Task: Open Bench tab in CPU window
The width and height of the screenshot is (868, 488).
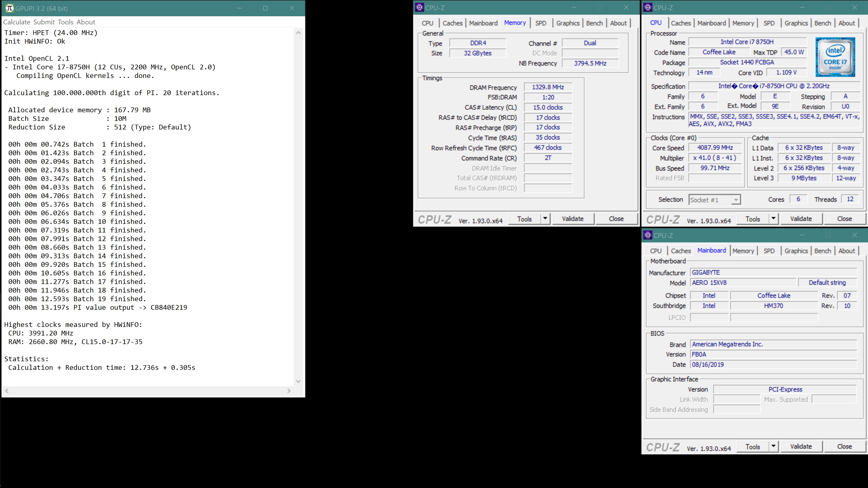Action: click(823, 23)
